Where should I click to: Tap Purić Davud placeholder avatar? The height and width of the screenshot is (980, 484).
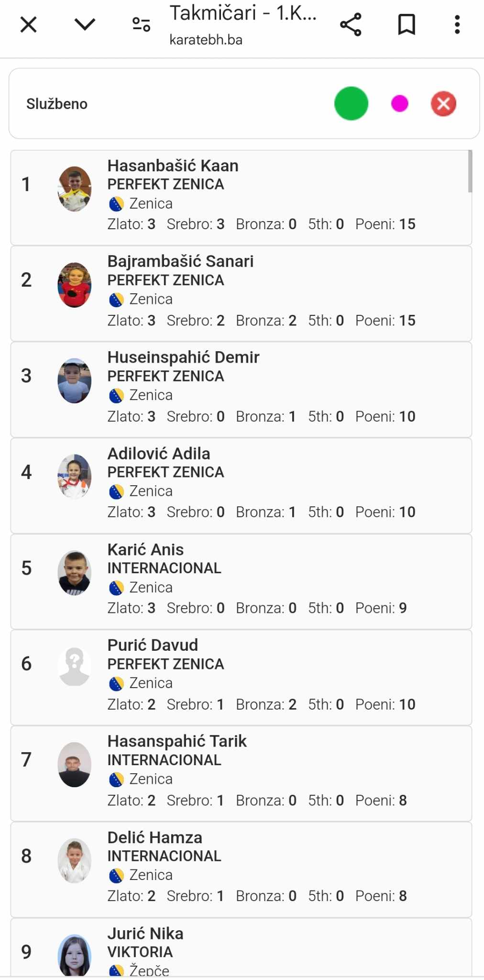pyautogui.click(x=75, y=667)
